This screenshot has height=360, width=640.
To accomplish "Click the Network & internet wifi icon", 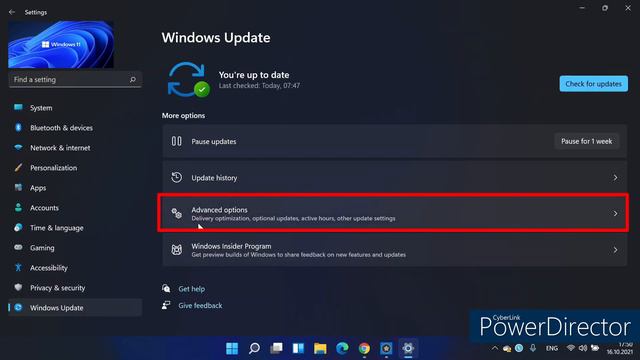I will pyautogui.click(x=18, y=147).
